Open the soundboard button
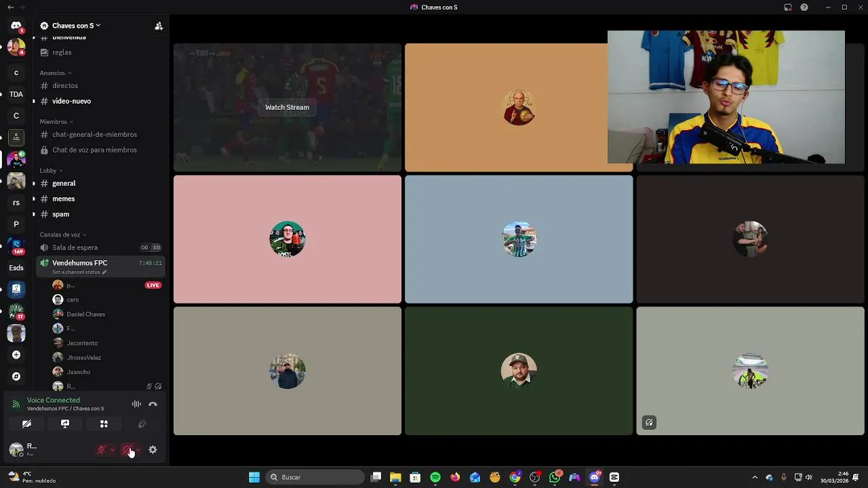The image size is (868, 488). click(x=142, y=424)
